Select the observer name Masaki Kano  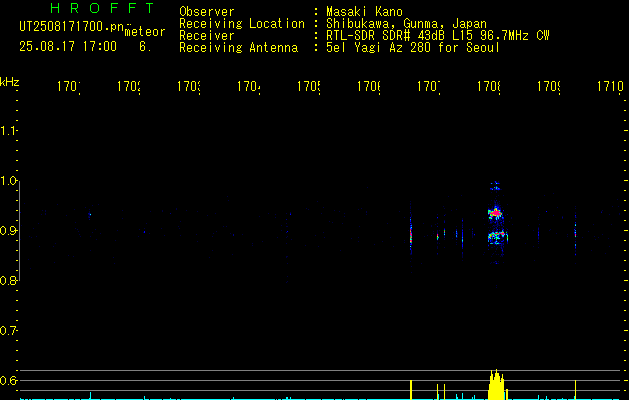(x=364, y=11)
